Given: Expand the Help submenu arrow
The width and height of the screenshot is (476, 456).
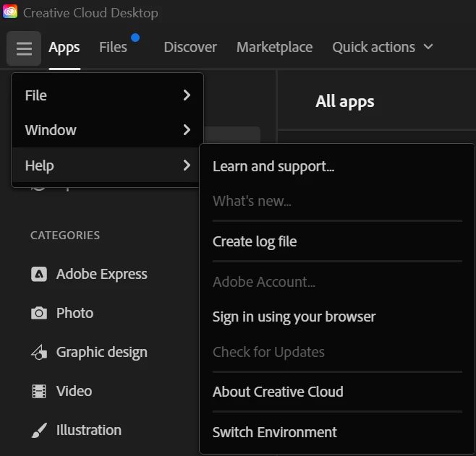Looking at the screenshot, I should (187, 165).
